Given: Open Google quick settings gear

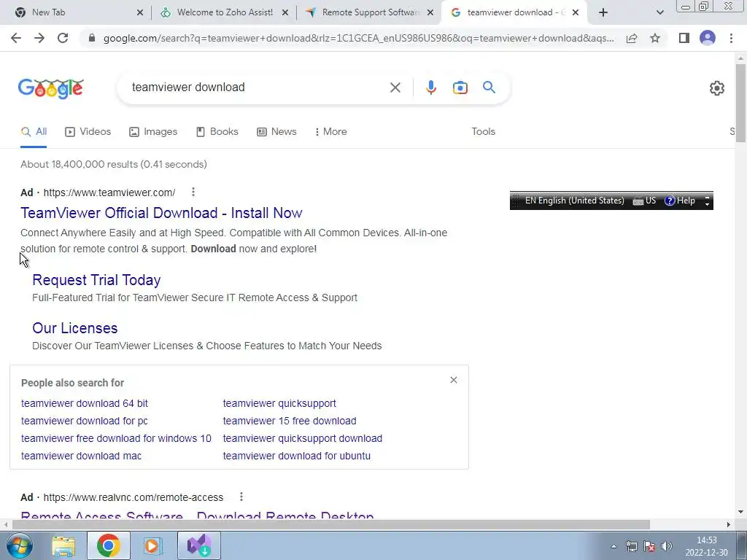Looking at the screenshot, I should click(716, 88).
